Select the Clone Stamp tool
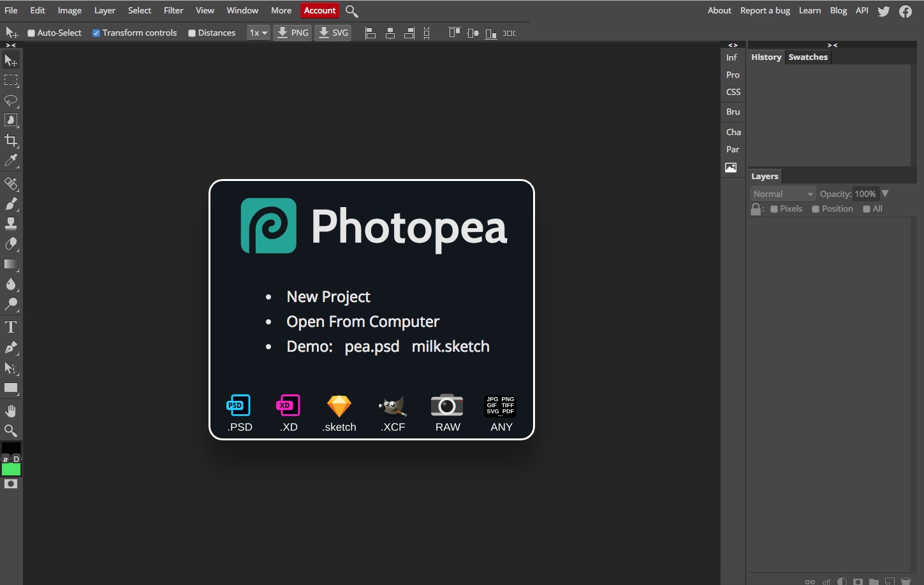This screenshot has height=585, width=924. (x=11, y=224)
